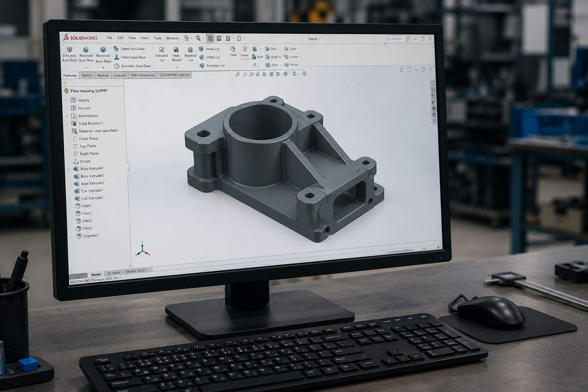Open the Window menu

pos(172,38)
